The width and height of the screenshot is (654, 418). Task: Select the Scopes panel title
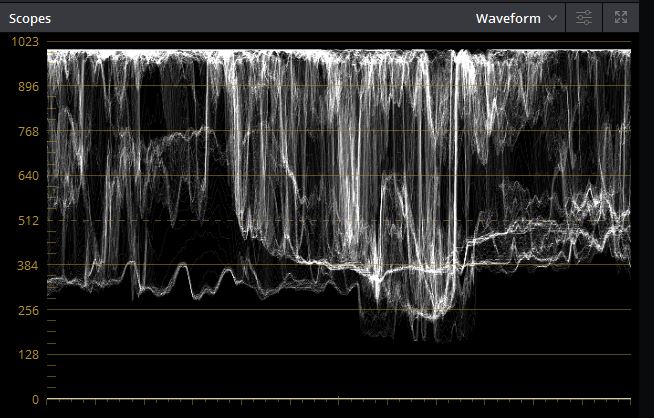(30, 18)
